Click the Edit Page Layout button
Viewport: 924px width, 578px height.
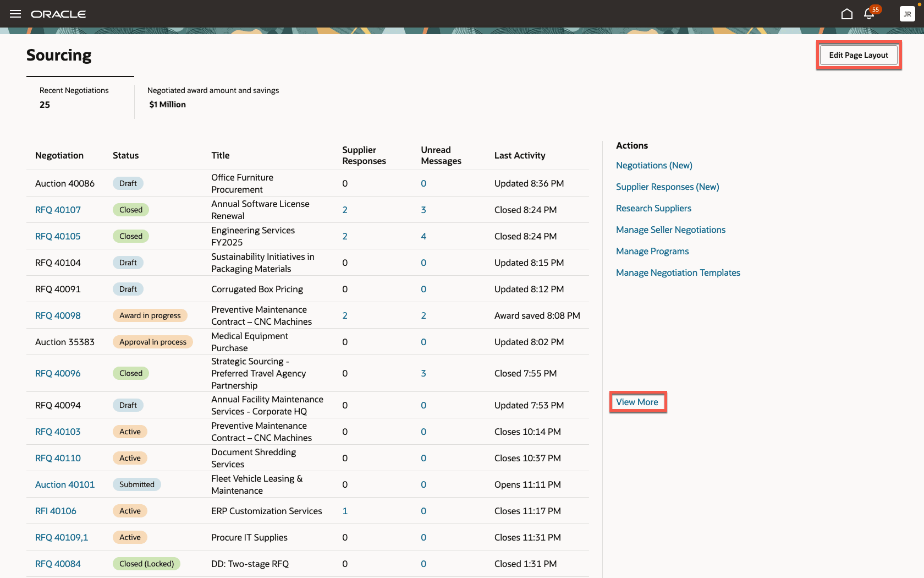point(859,55)
